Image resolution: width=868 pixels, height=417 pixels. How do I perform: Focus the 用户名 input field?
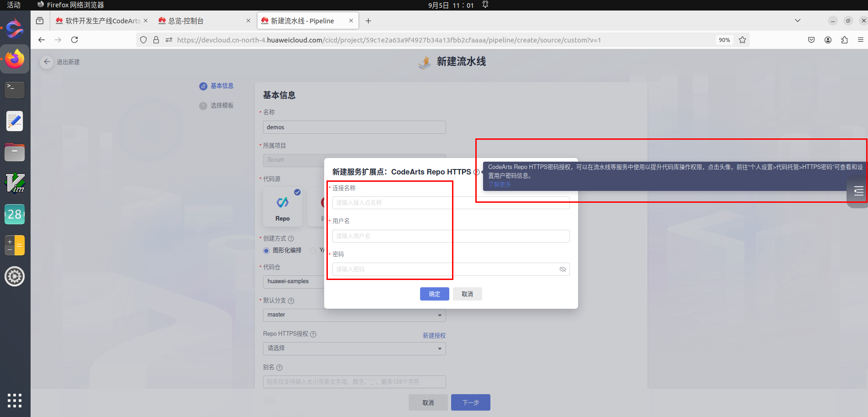coord(451,236)
